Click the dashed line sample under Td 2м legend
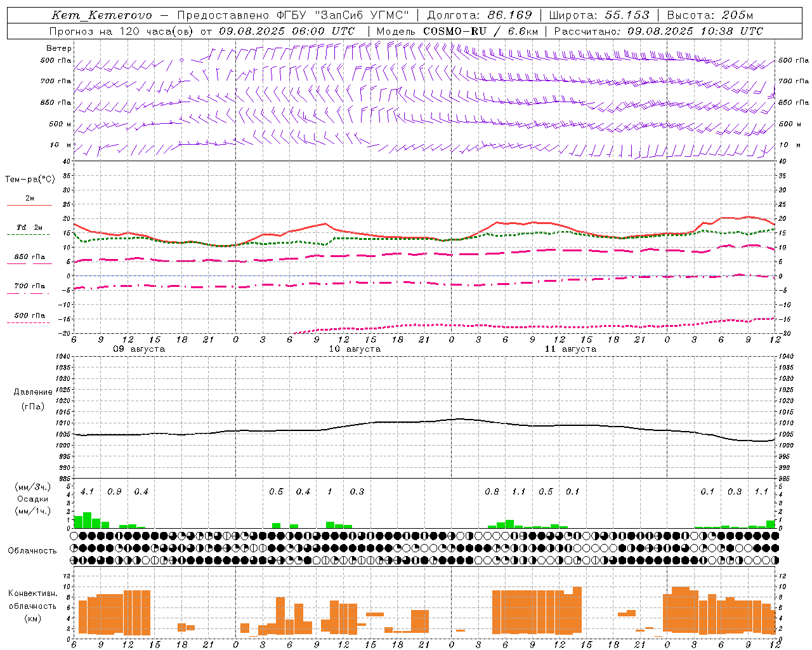The height and width of the screenshot is (650, 812). [x=29, y=235]
